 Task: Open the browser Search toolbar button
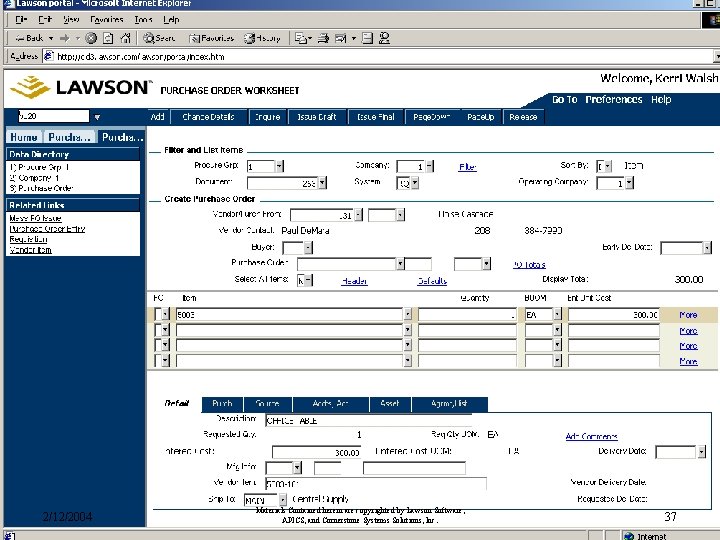[159, 38]
